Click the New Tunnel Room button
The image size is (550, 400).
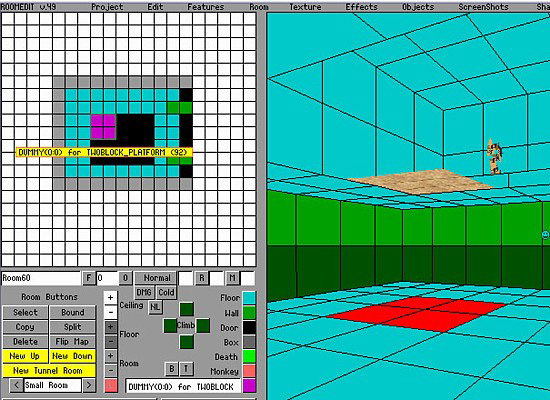click(x=48, y=371)
